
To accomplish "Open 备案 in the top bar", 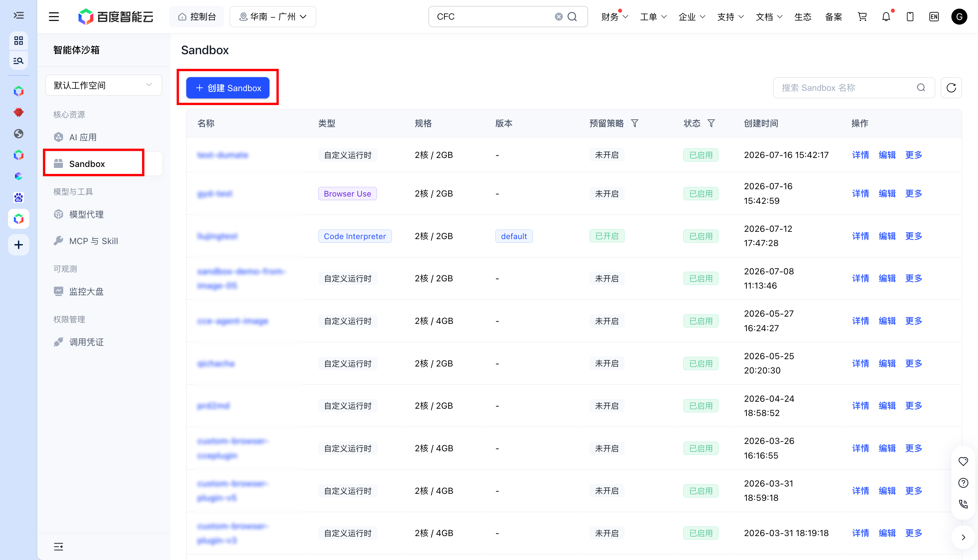I will coord(833,17).
